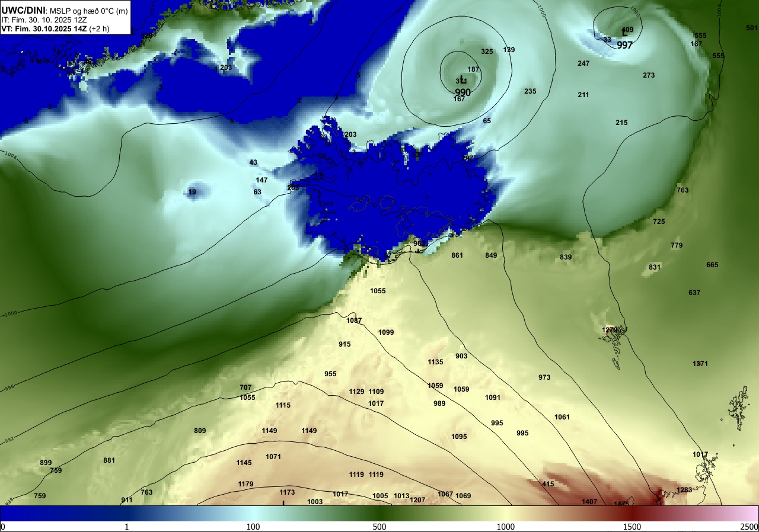Screen dimensions: 759x532
Task: Click the 849 height value
Action: pos(491,255)
